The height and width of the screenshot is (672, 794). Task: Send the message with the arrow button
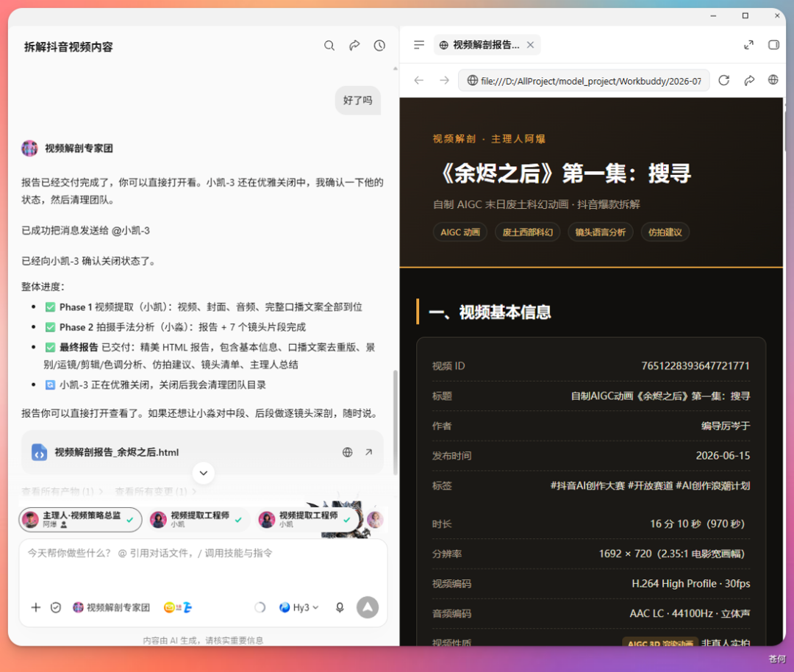[x=368, y=607]
